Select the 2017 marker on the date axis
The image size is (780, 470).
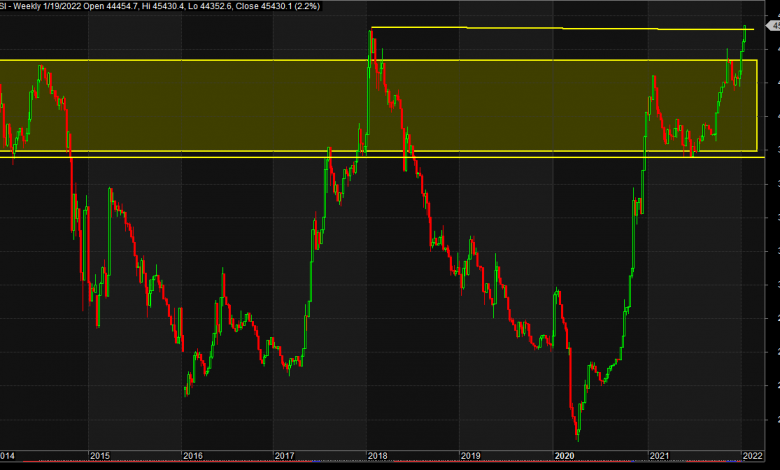285,455
